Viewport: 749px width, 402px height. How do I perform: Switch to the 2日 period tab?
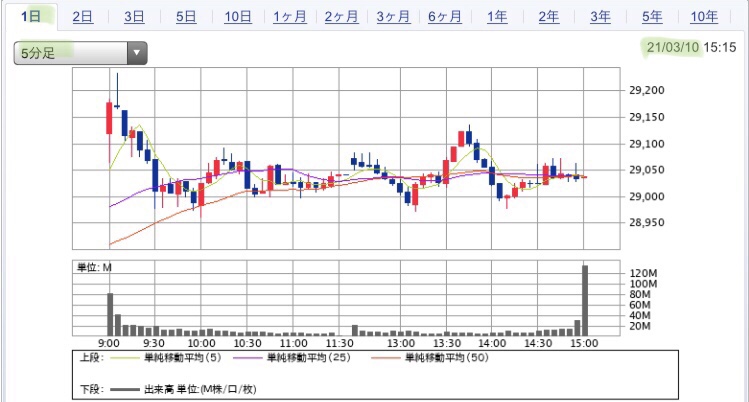pos(82,17)
